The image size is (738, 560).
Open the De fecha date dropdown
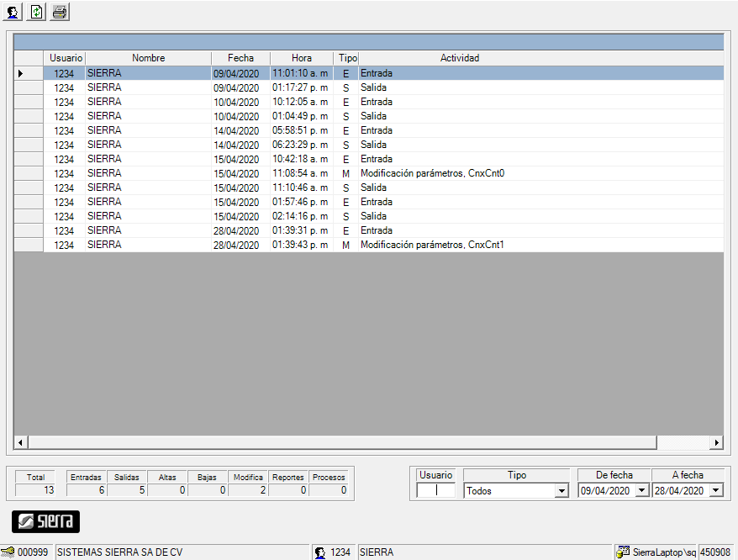pyautogui.click(x=642, y=491)
